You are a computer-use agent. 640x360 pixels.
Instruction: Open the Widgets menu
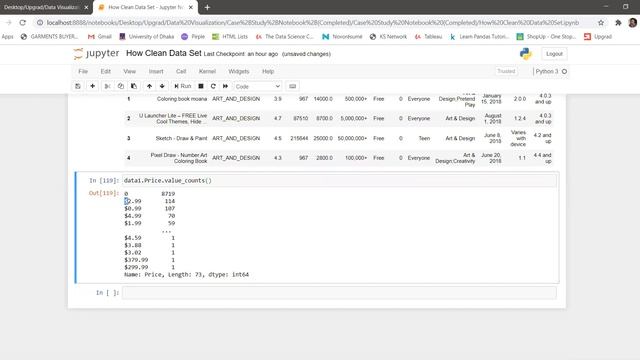(x=239, y=71)
